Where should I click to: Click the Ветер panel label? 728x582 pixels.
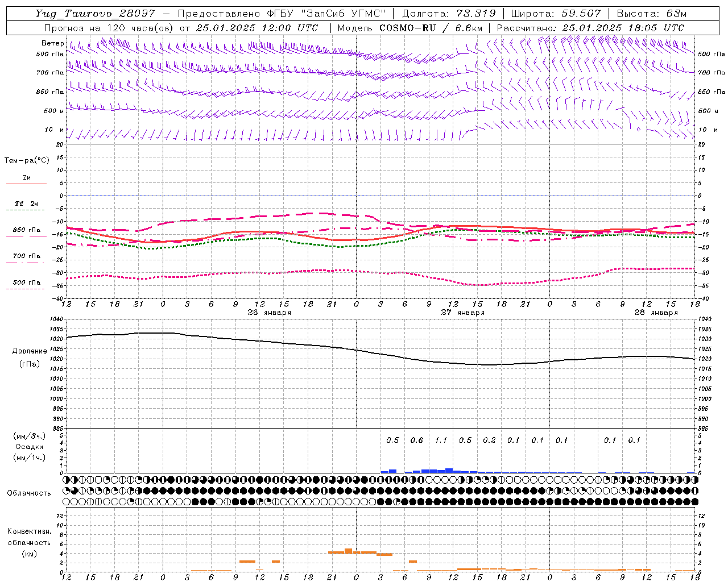52,43
